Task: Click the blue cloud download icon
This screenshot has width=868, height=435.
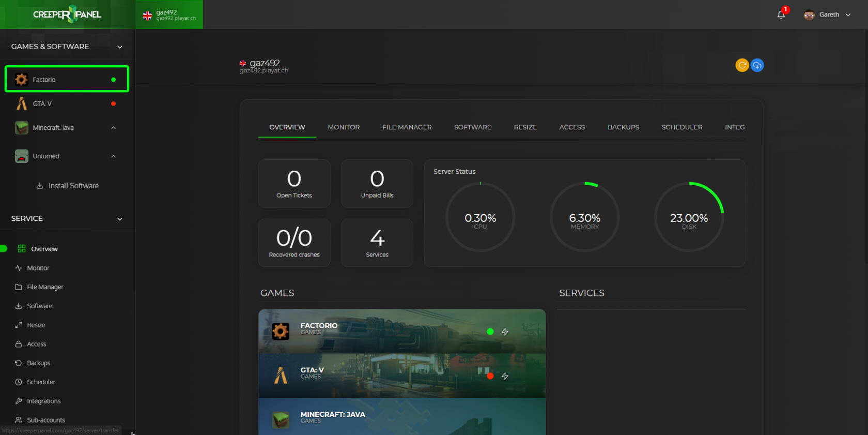Action: [757, 65]
